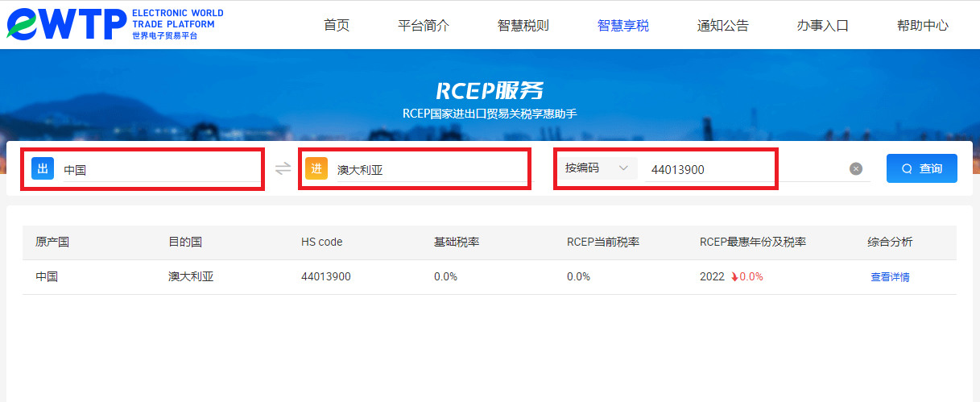Click the RCEP服务 banner title
This screenshot has width=980, height=402.
tap(490, 89)
